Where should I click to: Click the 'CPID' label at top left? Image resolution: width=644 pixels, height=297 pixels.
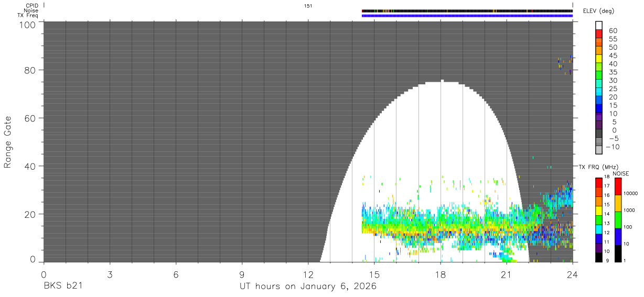(x=31, y=6)
